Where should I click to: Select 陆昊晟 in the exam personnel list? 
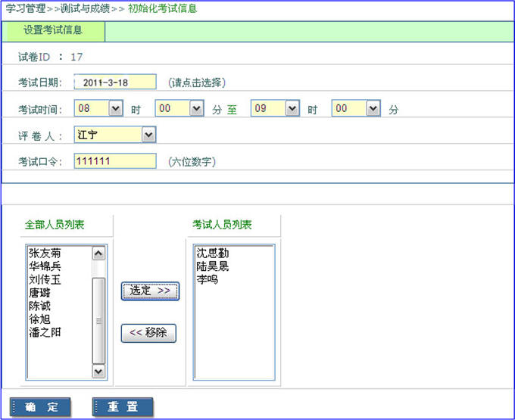[213, 266]
